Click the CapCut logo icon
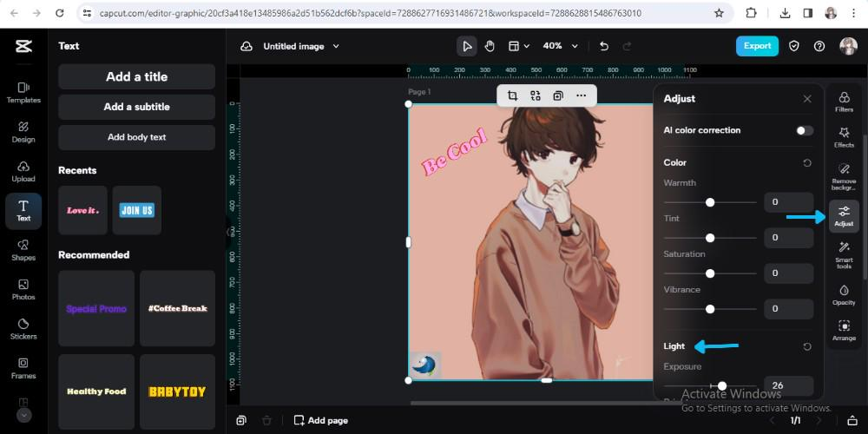Viewport: 868px width, 434px height. 23,47
